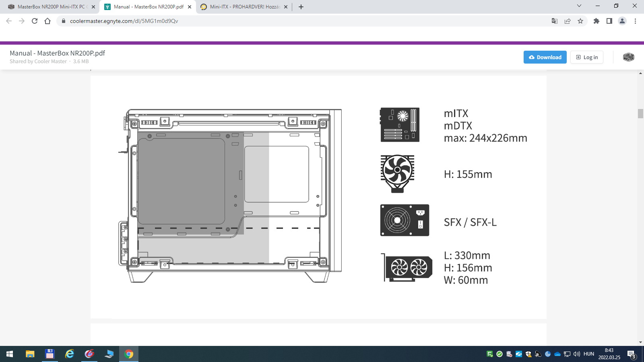Screen dimensions: 644x362
Task: Click the 'max: 244x226mm' text
Action: pyautogui.click(x=485, y=138)
